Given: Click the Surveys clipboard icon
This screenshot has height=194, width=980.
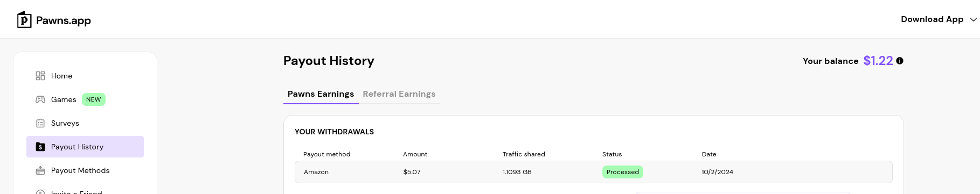Looking at the screenshot, I should pyautogui.click(x=40, y=123).
